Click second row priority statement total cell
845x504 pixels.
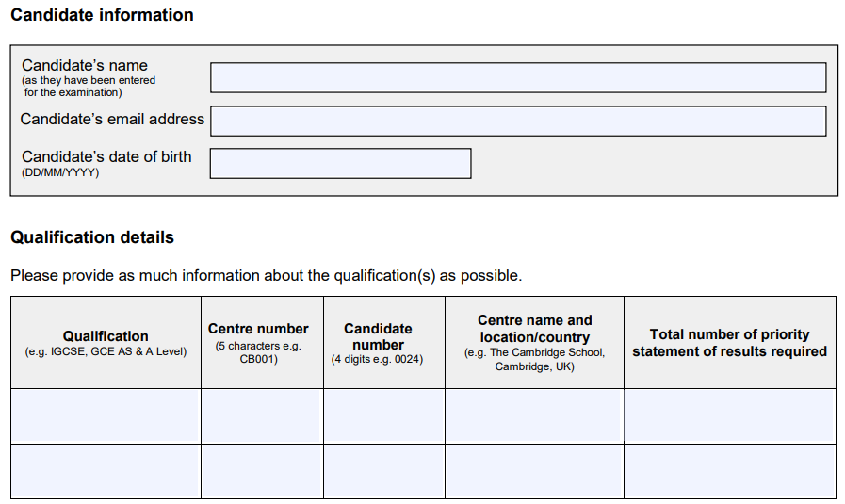click(730, 471)
